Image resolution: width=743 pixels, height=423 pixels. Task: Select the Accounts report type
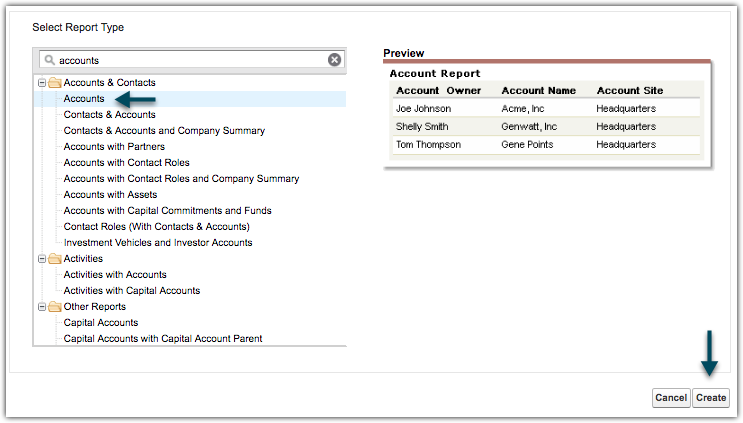click(x=84, y=99)
